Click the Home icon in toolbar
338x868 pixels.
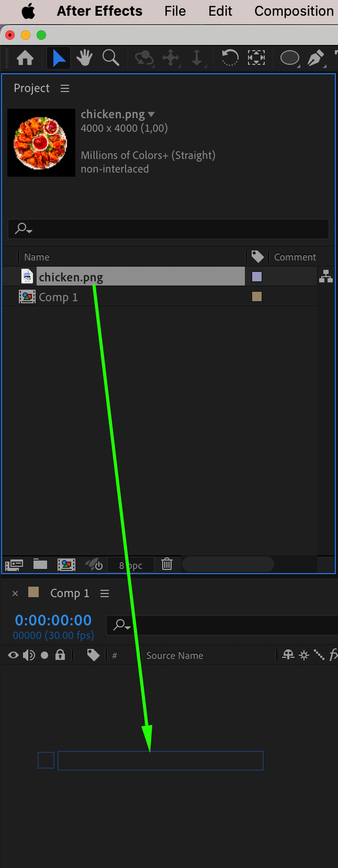pos(25,58)
